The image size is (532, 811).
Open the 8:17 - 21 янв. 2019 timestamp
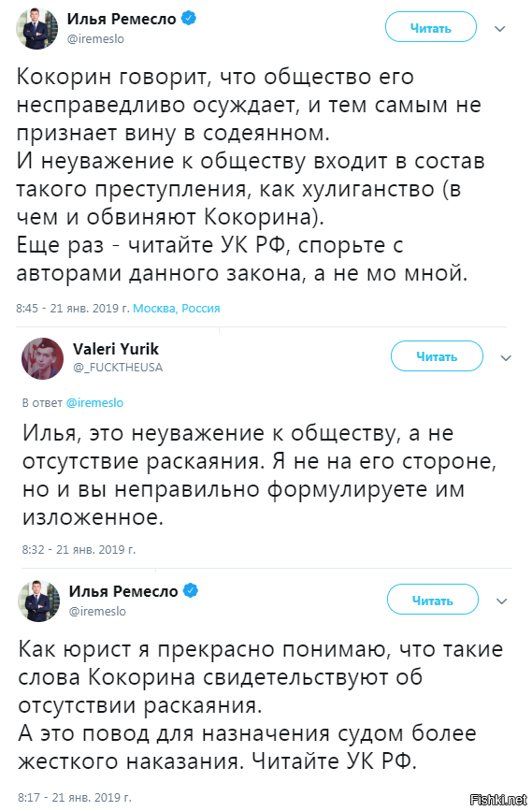tap(75, 798)
